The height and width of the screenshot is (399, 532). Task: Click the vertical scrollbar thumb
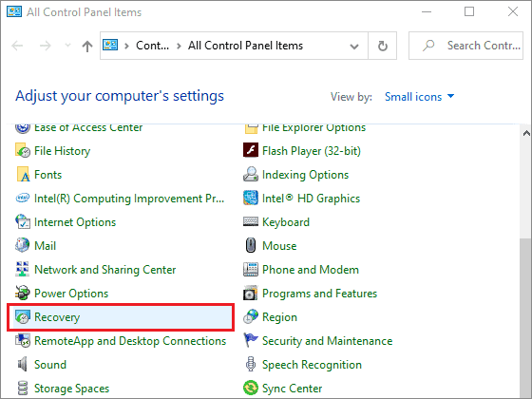tap(526, 318)
